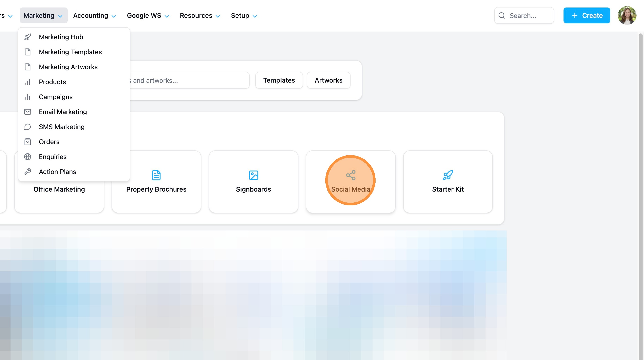The width and height of the screenshot is (644, 360).
Task: Click the templates and artworks search field
Action: coord(190,80)
